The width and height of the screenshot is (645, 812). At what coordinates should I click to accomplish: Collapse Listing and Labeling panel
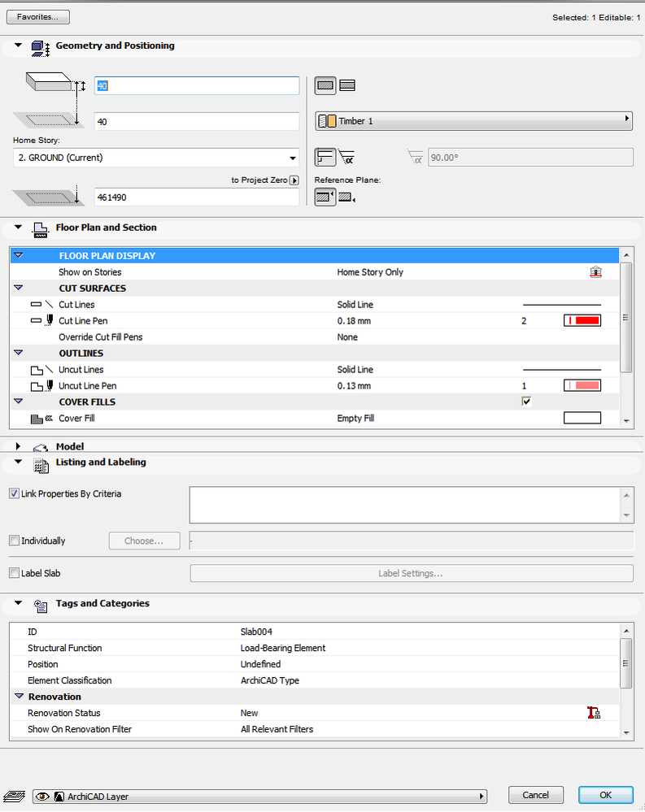[18, 462]
